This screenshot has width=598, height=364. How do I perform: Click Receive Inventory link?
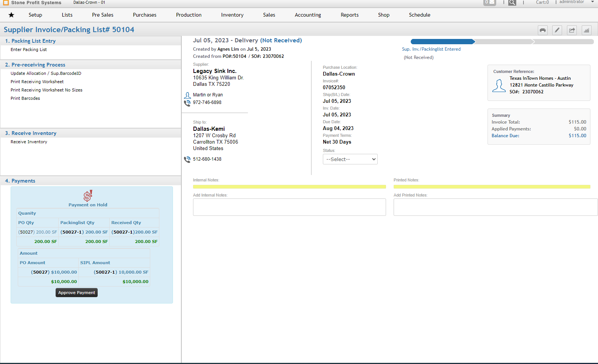point(29,142)
